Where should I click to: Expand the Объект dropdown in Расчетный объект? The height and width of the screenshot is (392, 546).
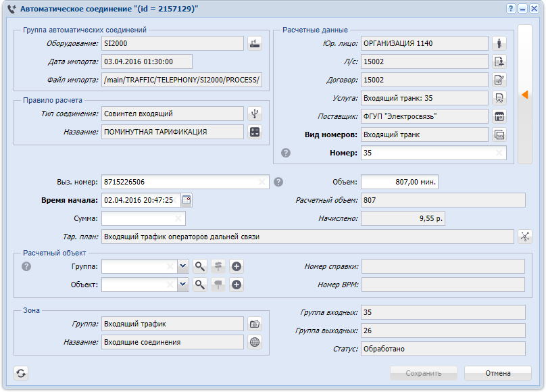[183, 285]
